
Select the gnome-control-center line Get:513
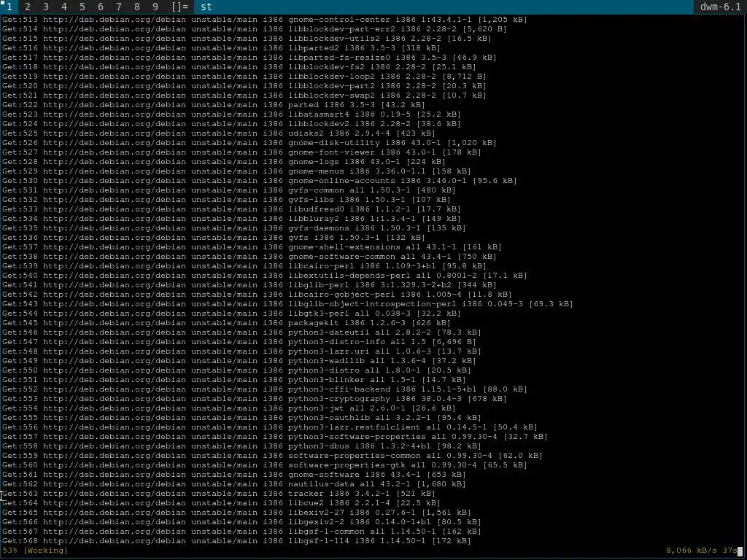pyautogui.click(x=264, y=20)
